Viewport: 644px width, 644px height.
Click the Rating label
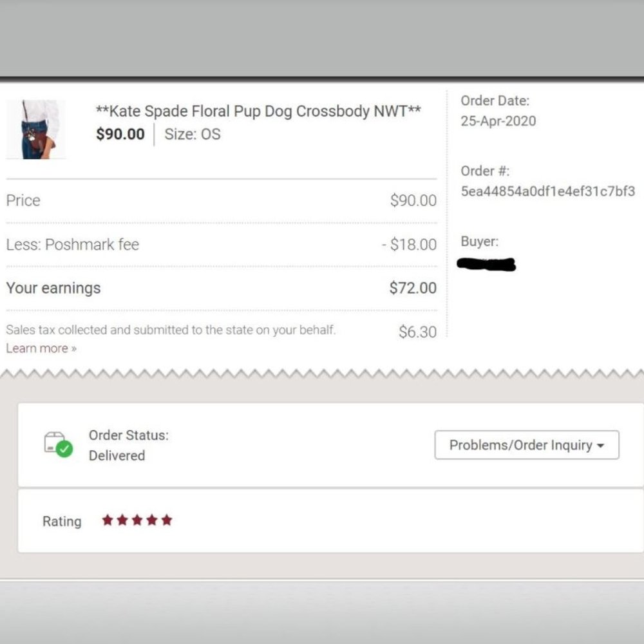62,521
